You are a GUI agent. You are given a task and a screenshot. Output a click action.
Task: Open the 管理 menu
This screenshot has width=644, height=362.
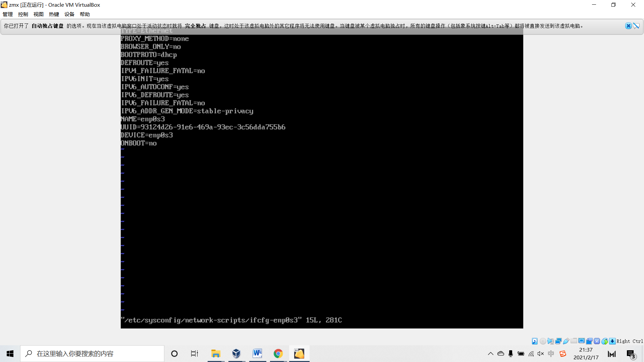[x=8, y=14]
